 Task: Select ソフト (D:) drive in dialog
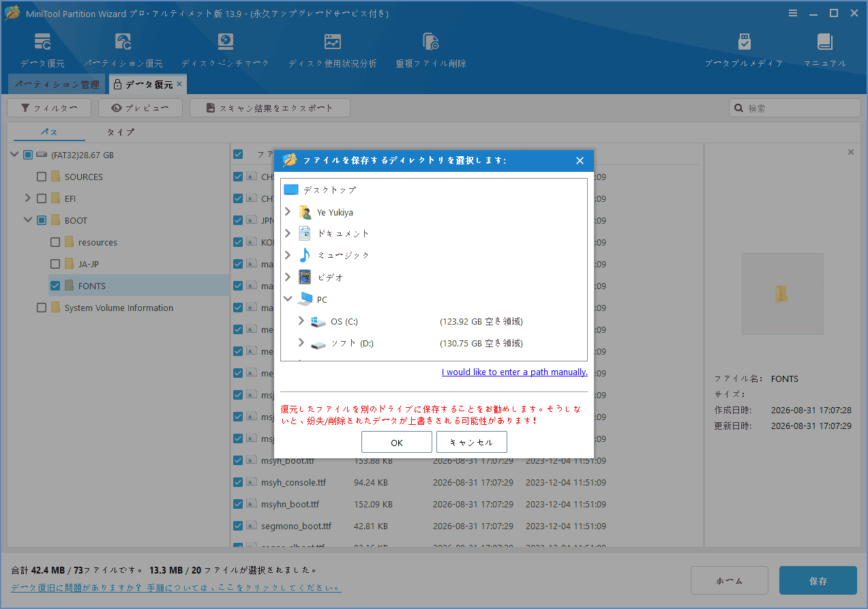point(342,343)
